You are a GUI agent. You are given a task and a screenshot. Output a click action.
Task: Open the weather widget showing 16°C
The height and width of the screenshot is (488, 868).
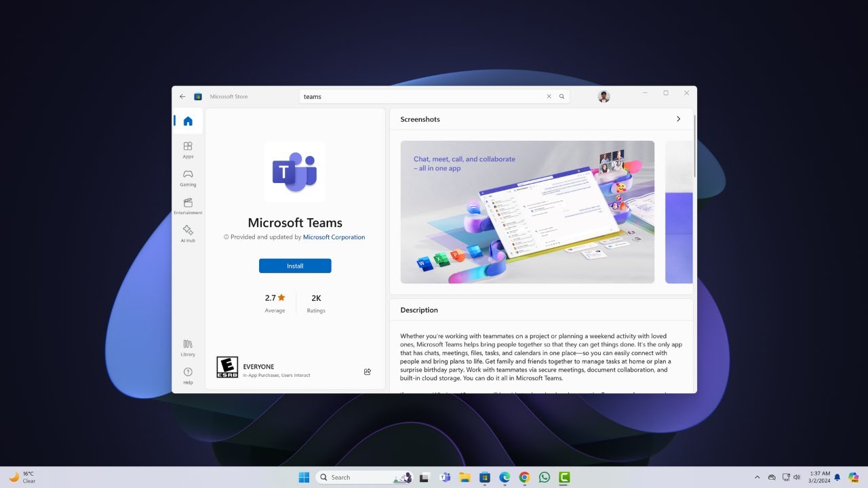click(x=22, y=477)
